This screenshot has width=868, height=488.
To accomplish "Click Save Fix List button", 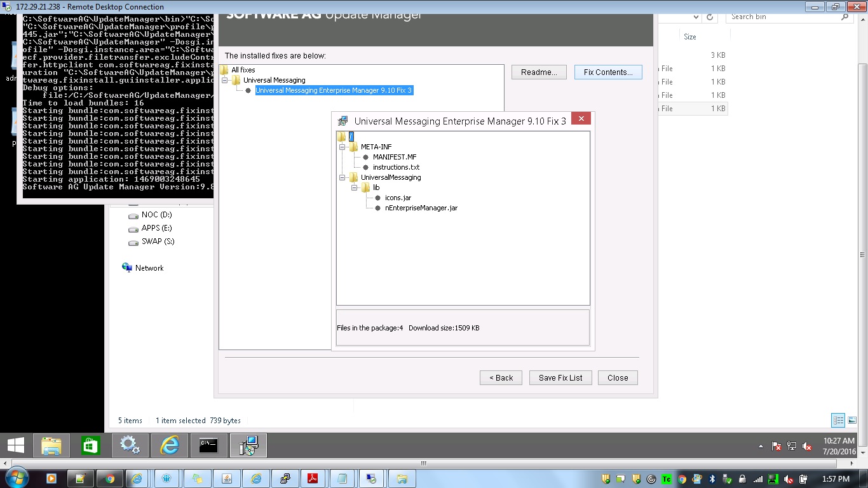I will pyautogui.click(x=560, y=377).
